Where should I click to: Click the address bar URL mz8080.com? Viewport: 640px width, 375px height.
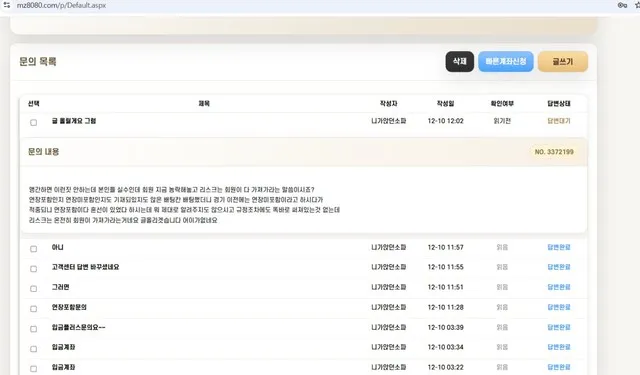pos(61,5)
